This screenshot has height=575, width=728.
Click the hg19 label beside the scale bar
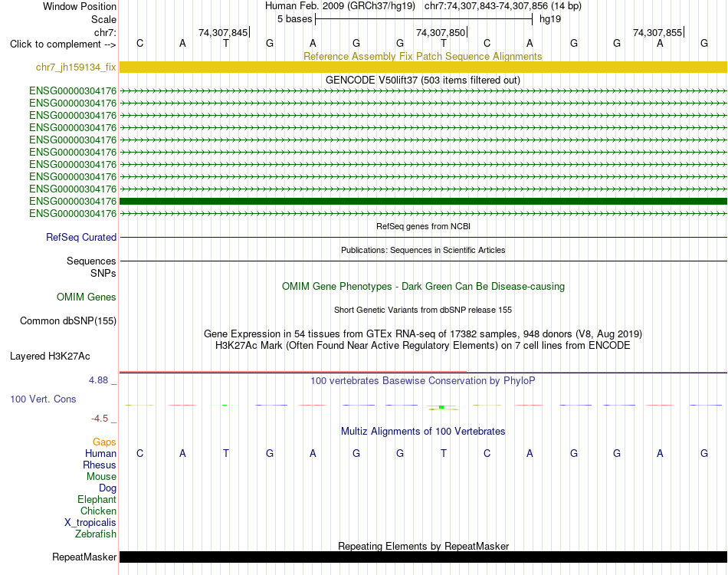(x=550, y=19)
